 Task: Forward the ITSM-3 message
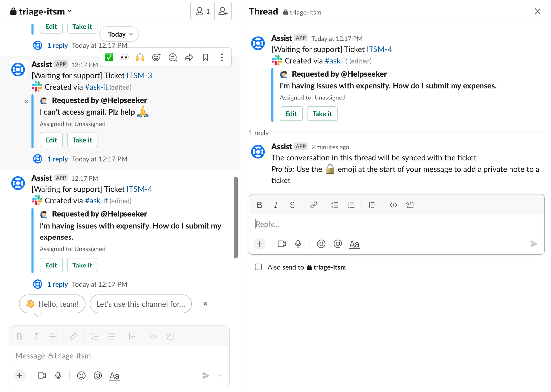[189, 57]
